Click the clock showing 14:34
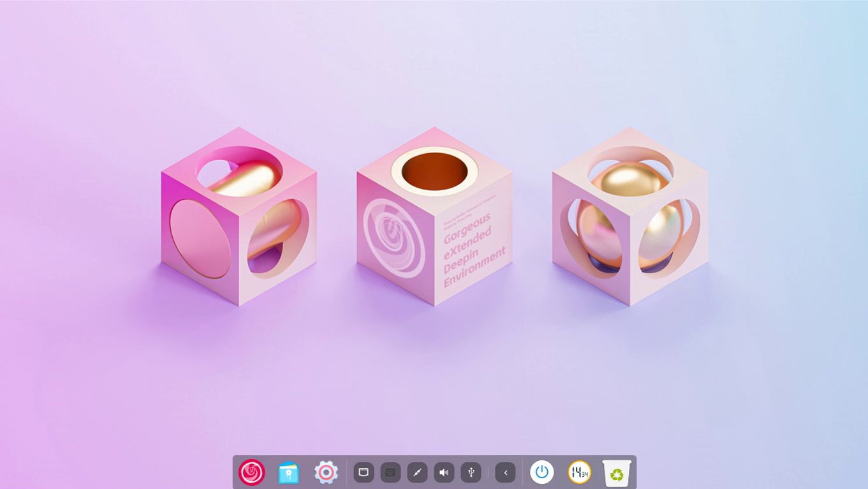The width and height of the screenshot is (868, 489). coord(579,472)
